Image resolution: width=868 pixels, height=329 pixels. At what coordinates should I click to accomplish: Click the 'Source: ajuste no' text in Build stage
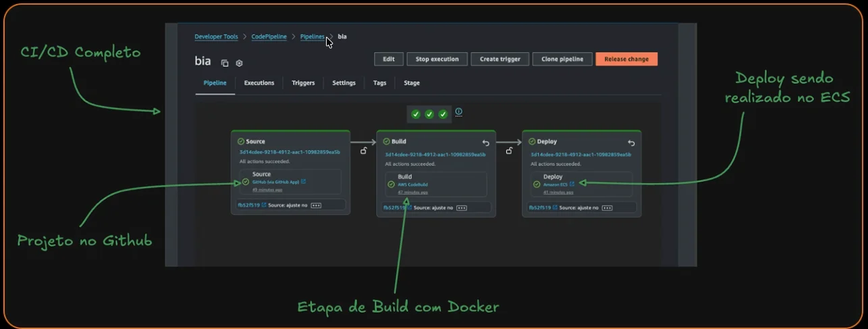tap(433, 208)
